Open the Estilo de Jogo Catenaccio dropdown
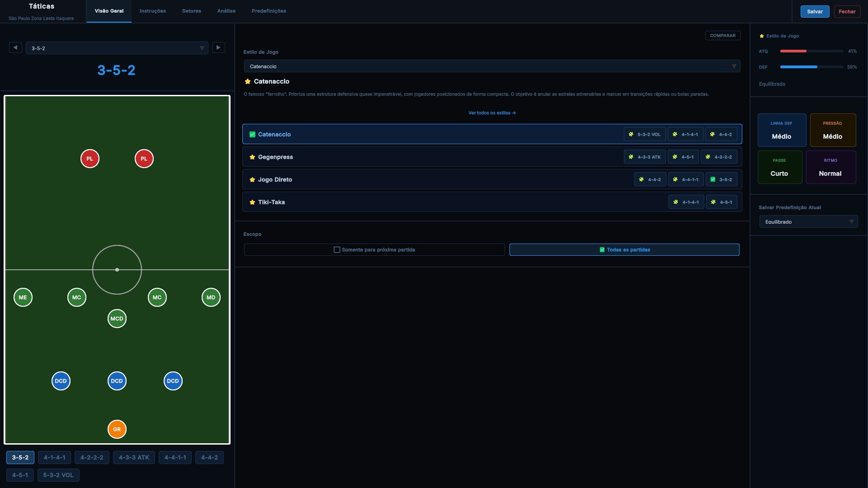This screenshot has width=868, height=488. click(x=492, y=66)
